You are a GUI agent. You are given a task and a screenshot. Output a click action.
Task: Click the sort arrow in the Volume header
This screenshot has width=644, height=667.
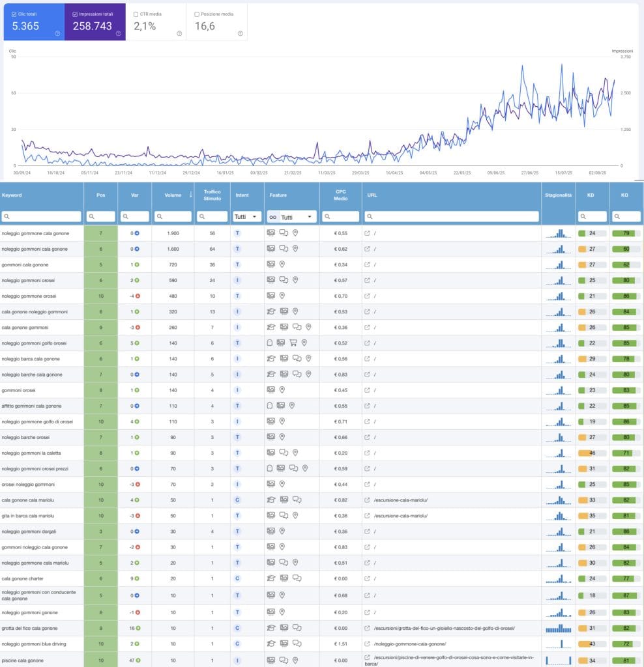point(190,194)
